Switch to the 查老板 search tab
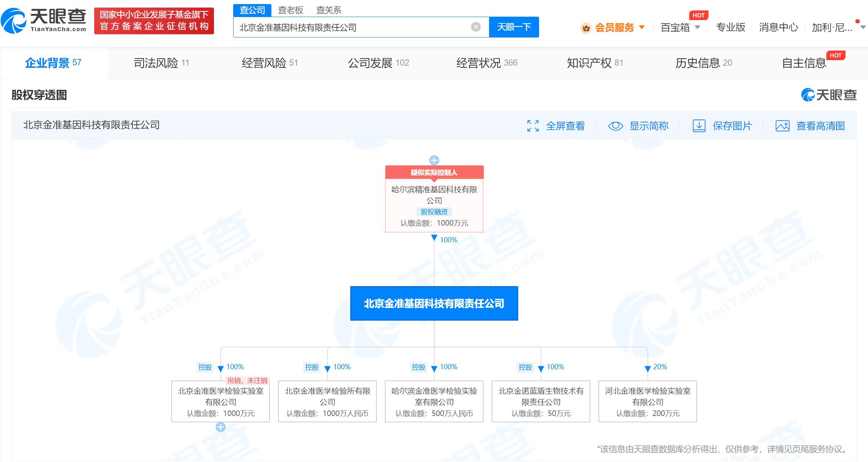This screenshot has height=462, width=868. click(290, 10)
